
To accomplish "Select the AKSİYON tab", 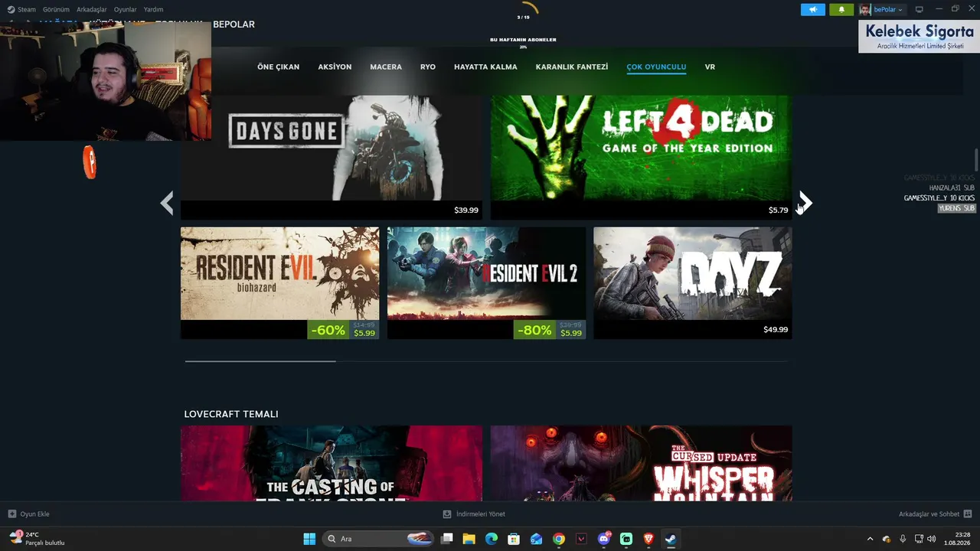I will [335, 67].
